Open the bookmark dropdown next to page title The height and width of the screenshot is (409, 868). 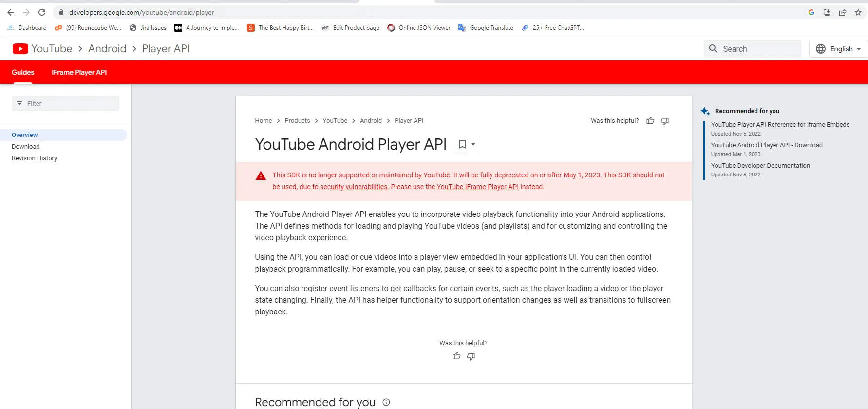(x=468, y=144)
